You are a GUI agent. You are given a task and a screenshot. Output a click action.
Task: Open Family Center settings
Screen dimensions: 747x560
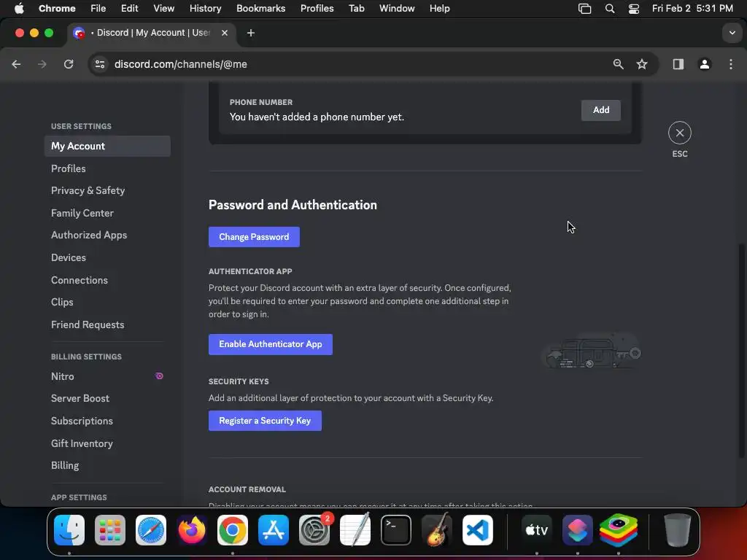click(107, 213)
